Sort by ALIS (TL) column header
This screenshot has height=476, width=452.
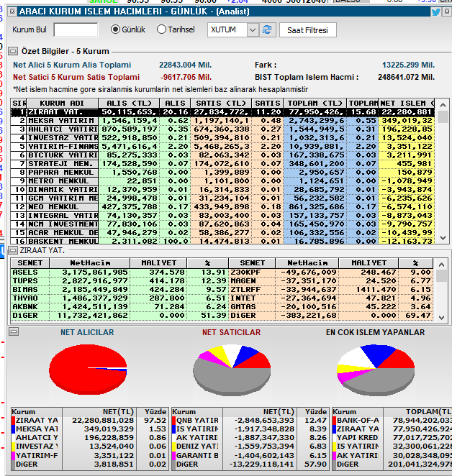[x=129, y=103]
